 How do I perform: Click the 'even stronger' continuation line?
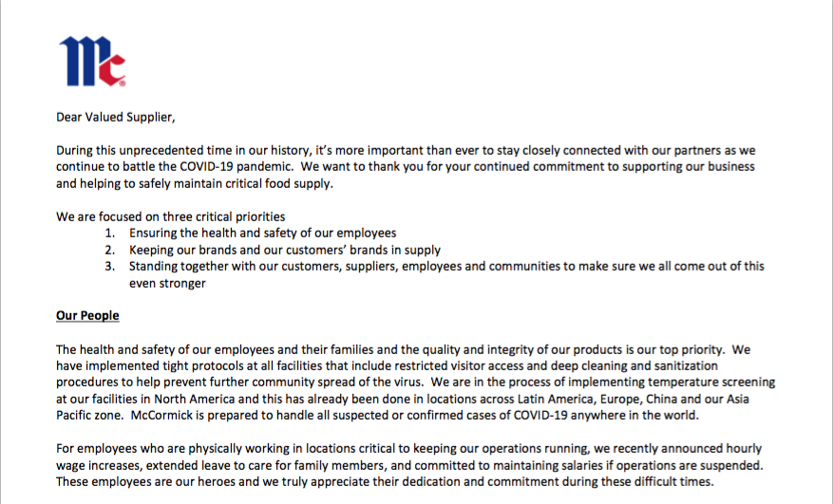tap(167, 284)
